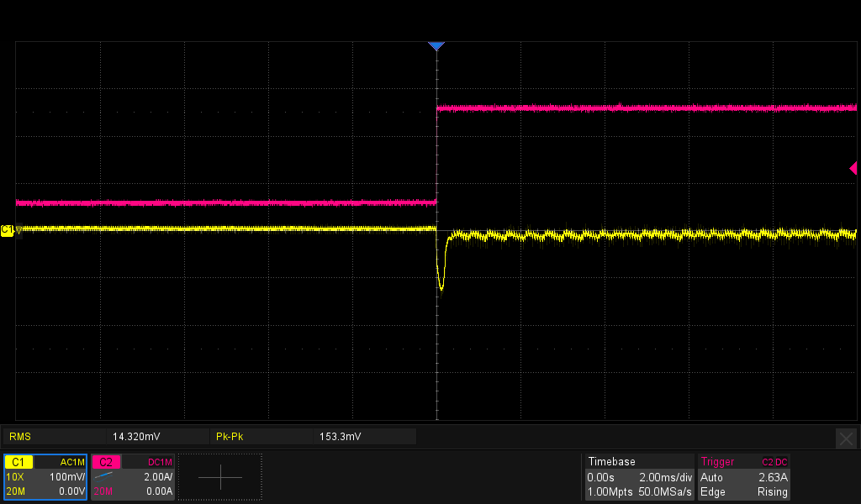Switch trigger mode from Auto
This screenshot has width=861, height=504.
pos(712,477)
